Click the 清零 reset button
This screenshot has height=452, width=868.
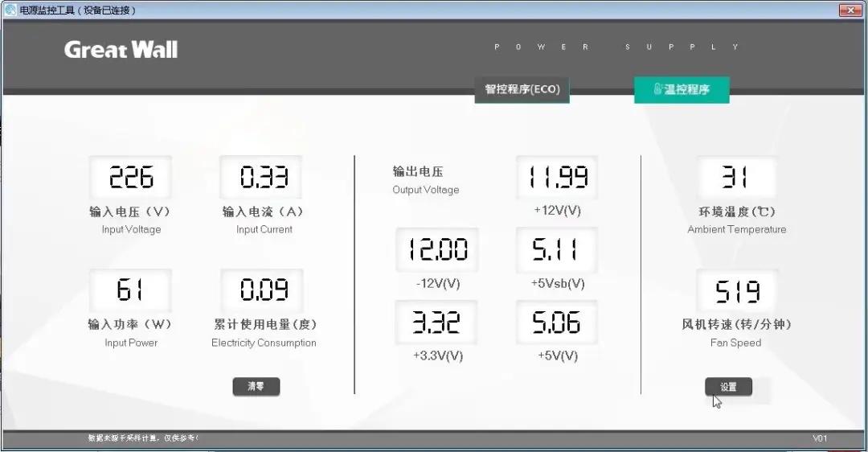[x=256, y=387]
